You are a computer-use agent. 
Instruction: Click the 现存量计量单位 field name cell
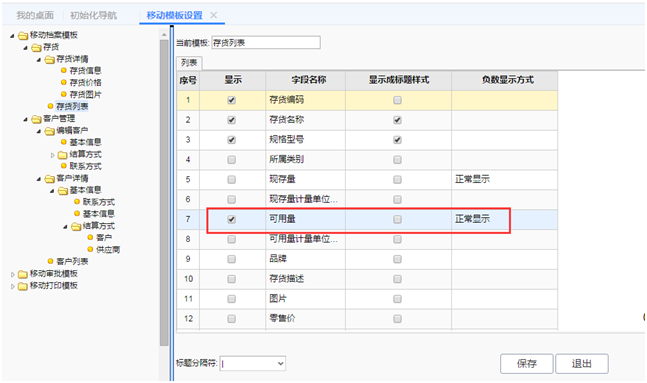tap(305, 199)
